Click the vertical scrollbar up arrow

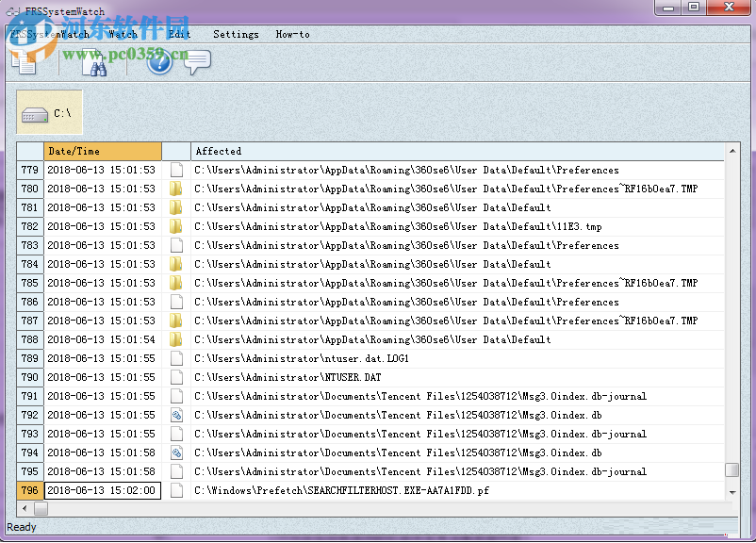[x=731, y=151]
